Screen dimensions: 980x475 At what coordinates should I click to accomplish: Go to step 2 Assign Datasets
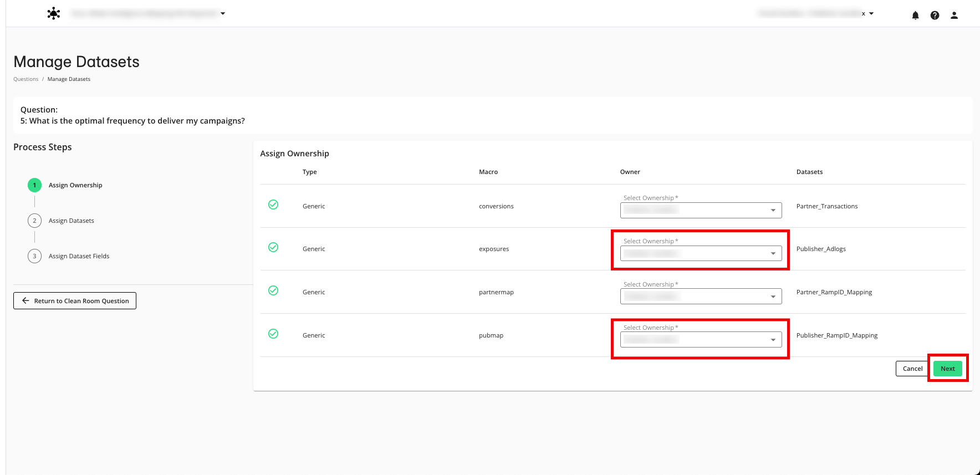click(71, 221)
